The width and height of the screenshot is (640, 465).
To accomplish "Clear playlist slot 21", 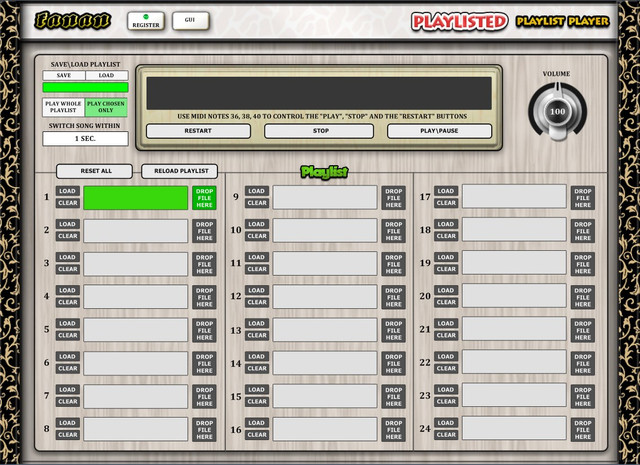I will tap(446, 335).
